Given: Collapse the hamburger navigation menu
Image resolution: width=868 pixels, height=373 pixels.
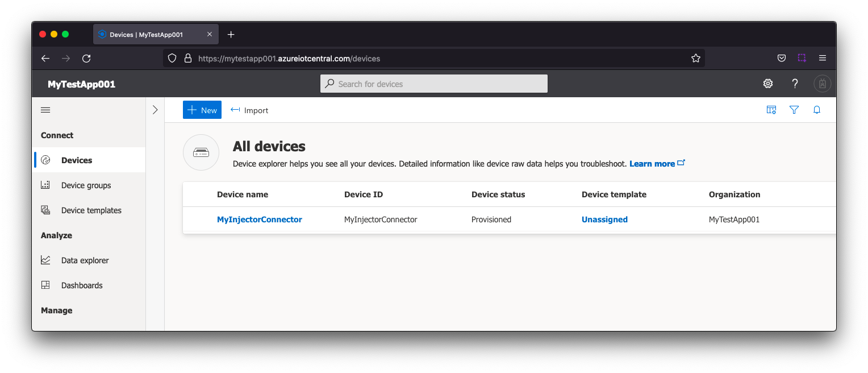Looking at the screenshot, I should click(45, 110).
